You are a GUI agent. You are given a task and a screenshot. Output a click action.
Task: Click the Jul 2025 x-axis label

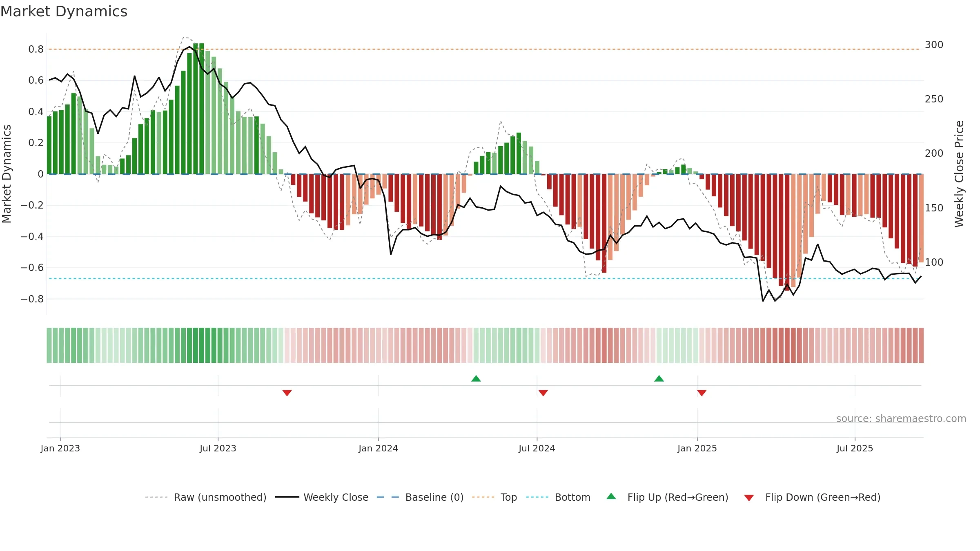coord(855,448)
